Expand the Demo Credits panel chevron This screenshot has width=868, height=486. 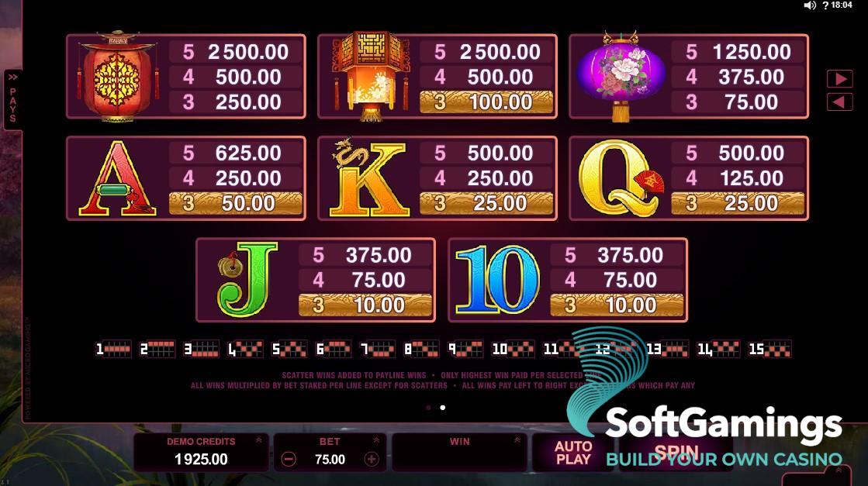258,441
